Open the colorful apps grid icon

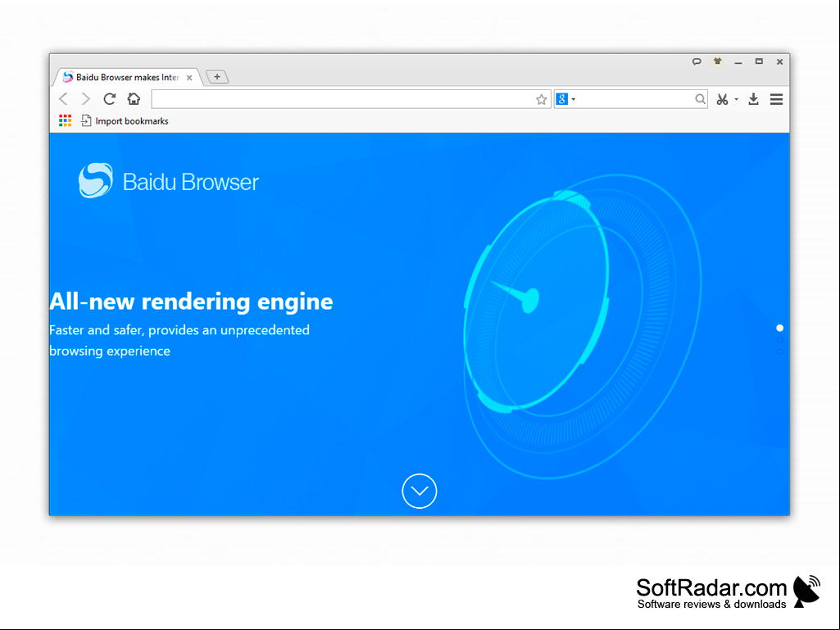[x=65, y=121]
